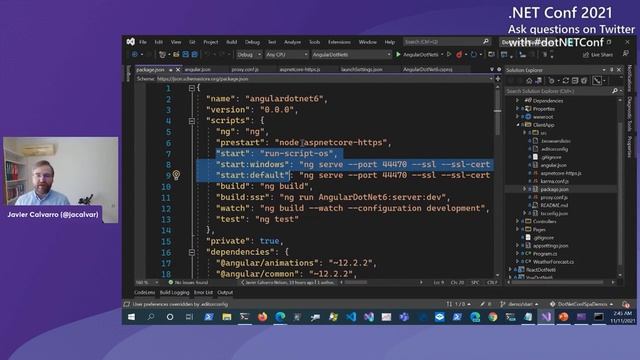Open the Extensions menu

click(339, 42)
